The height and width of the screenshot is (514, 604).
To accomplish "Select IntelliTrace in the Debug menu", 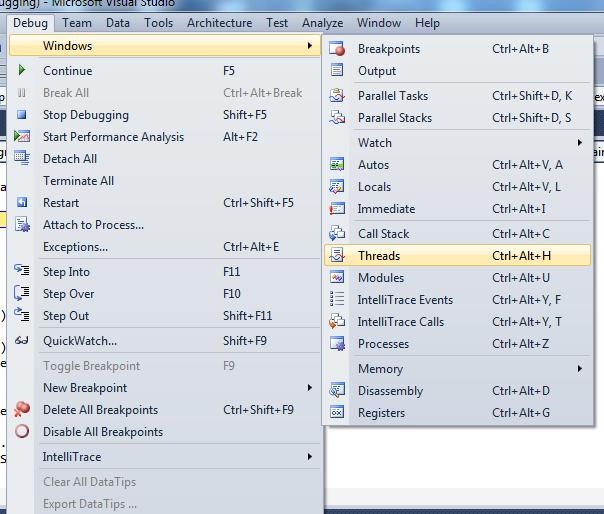I will (165, 457).
